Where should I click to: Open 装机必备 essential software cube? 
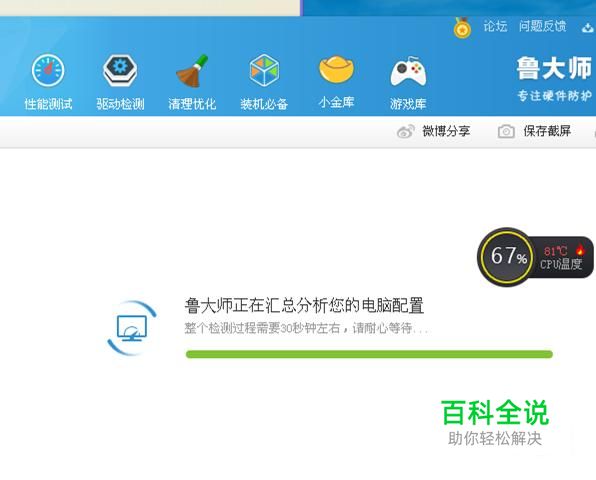[x=264, y=82]
